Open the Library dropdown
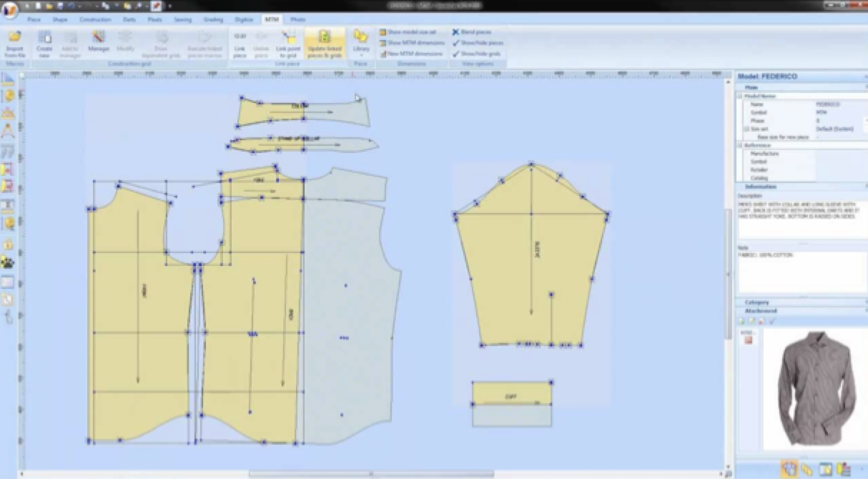The width and height of the screenshot is (868, 479). tap(361, 43)
